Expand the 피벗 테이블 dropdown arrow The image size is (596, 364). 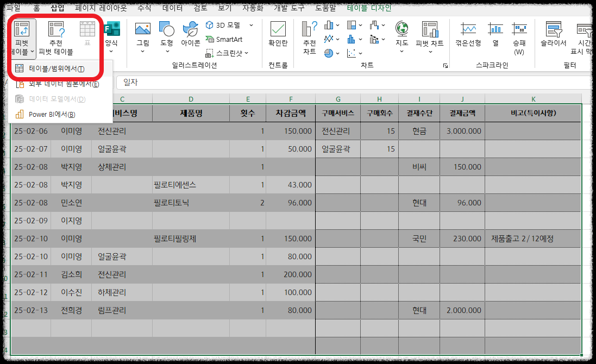pyautogui.click(x=33, y=52)
